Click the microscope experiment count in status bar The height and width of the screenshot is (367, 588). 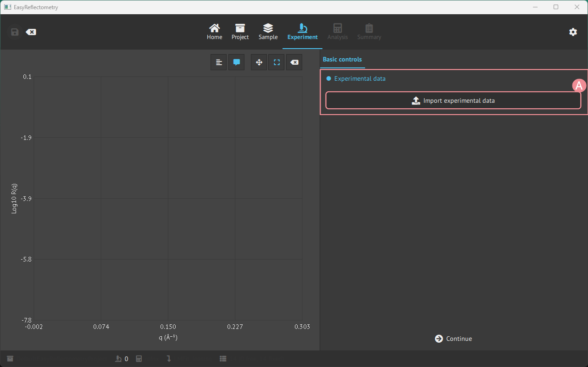pos(121,359)
